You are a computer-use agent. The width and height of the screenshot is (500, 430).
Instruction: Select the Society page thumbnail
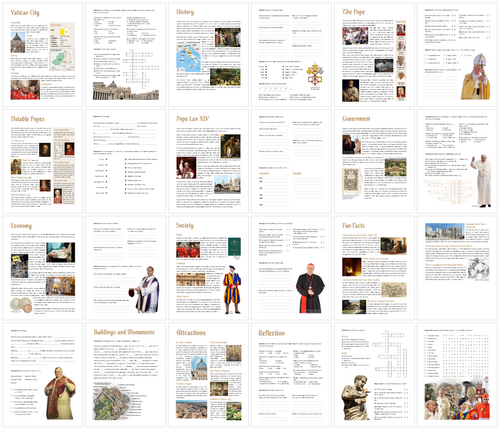[x=208, y=268]
